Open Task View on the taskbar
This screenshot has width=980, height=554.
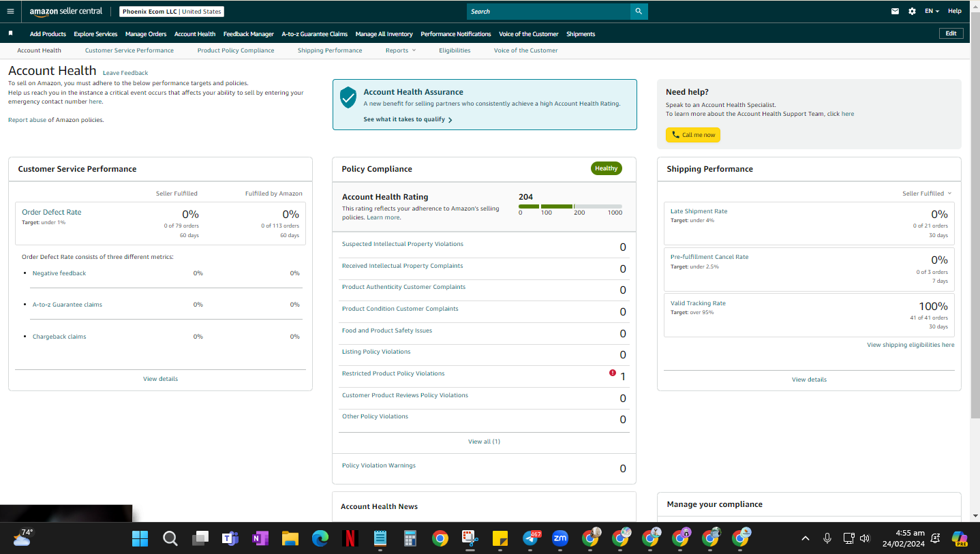[200, 538]
